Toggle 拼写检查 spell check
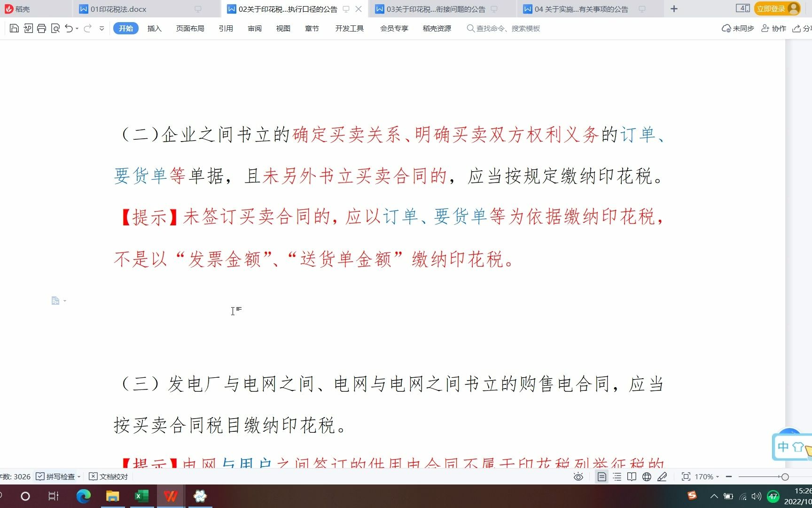The width and height of the screenshot is (812, 508). [x=55, y=476]
